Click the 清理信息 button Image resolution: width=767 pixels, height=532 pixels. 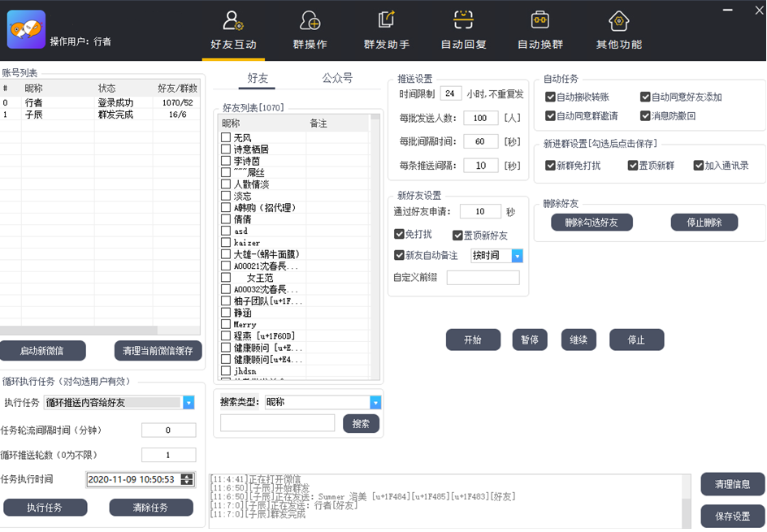tap(732, 484)
